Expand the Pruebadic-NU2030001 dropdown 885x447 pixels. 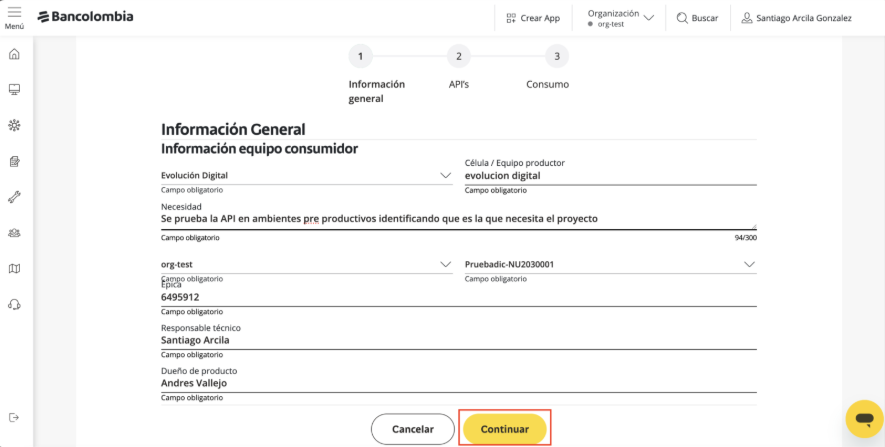749,264
